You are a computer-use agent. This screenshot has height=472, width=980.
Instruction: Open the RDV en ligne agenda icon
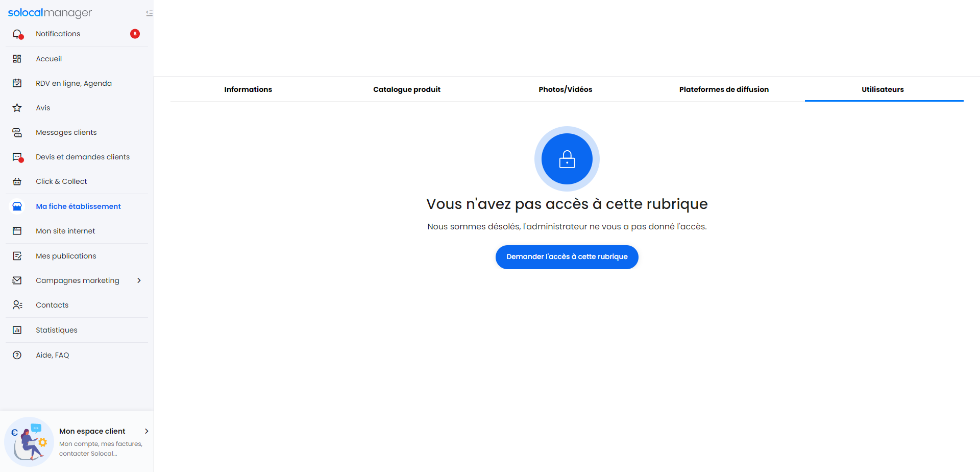coord(17,83)
